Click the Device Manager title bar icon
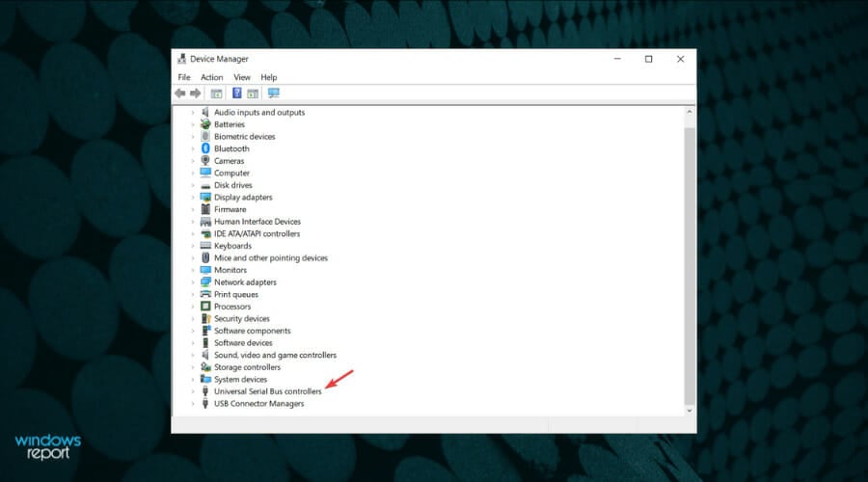This screenshot has width=868, height=482. coord(181,59)
